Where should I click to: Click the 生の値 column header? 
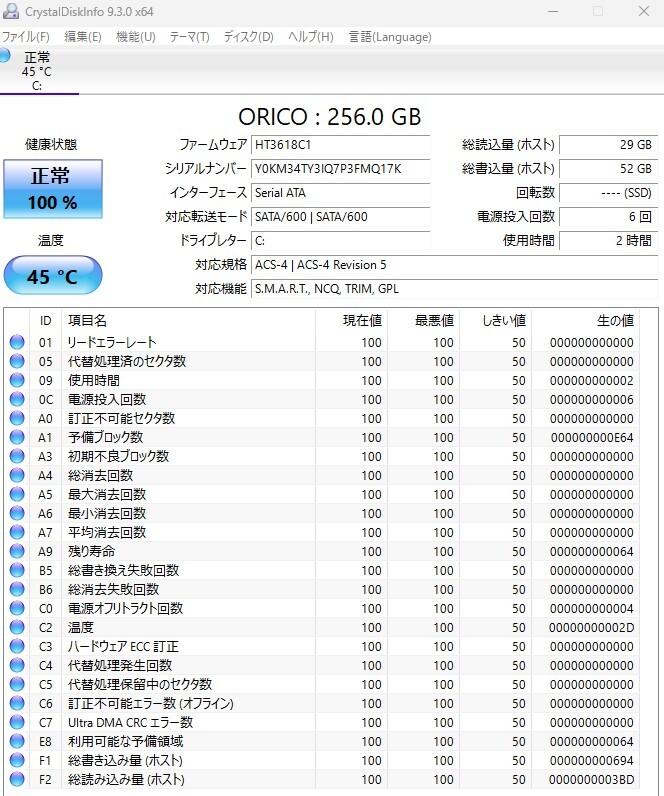click(x=585, y=320)
